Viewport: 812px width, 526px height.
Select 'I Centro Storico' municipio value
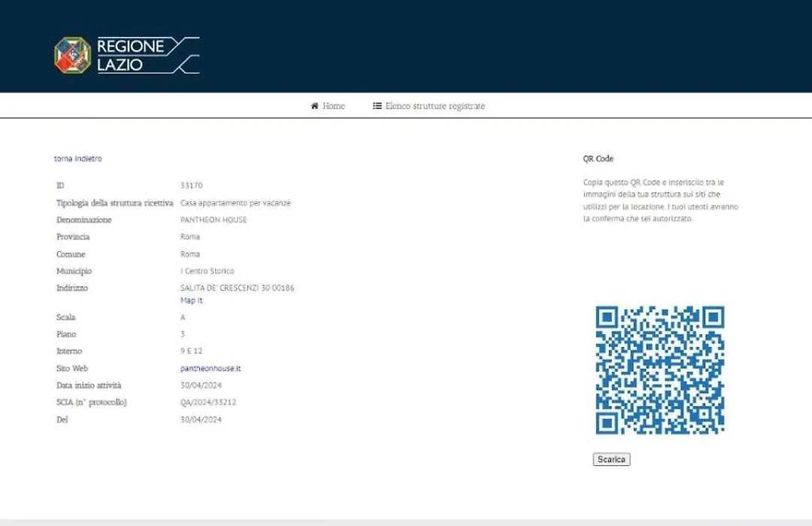pyautogui.click(x=208, y=271)
